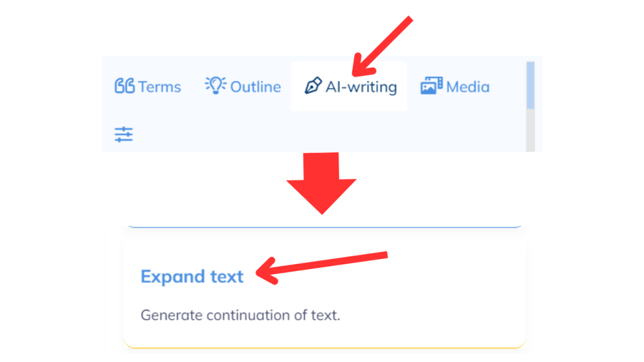644x362 pixels.
Task: Use Expand text to generate continuation
Action: coord(192,277)
